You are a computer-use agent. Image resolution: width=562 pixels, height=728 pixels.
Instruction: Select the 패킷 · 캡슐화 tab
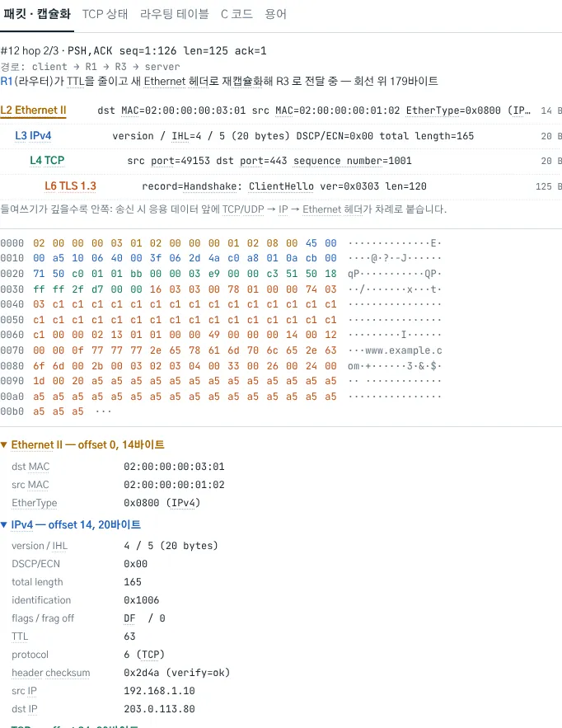tap(36, 14)
